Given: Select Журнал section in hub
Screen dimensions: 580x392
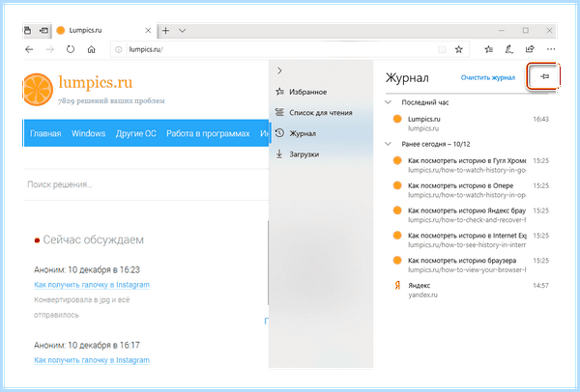Looking at the screenshot, I should coord(321,133).
